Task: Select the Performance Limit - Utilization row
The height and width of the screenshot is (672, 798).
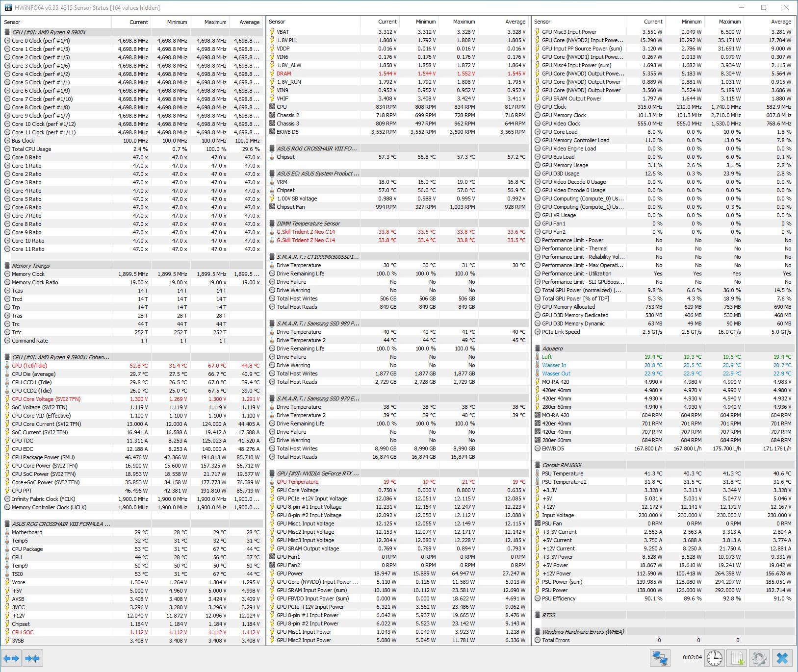Action: point(664,274)
